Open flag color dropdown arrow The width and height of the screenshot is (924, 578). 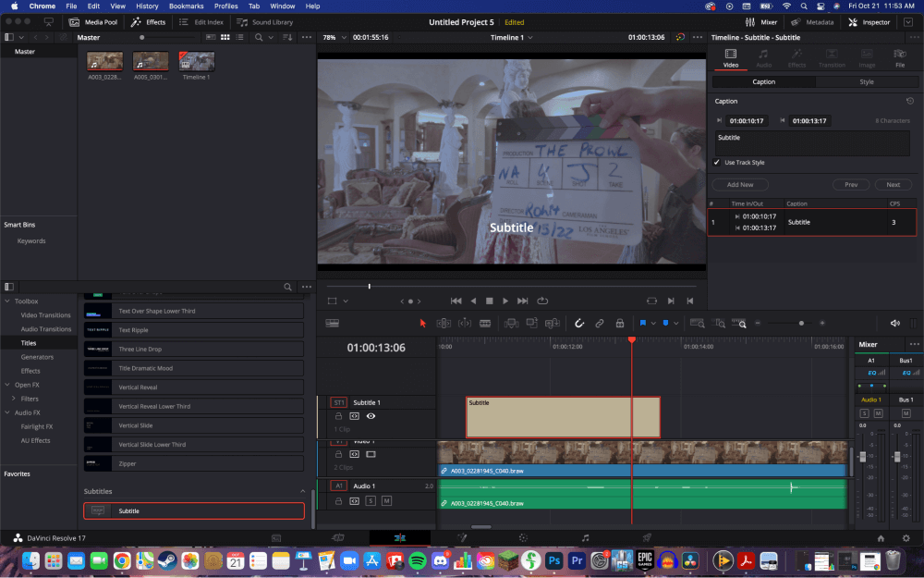653,323
